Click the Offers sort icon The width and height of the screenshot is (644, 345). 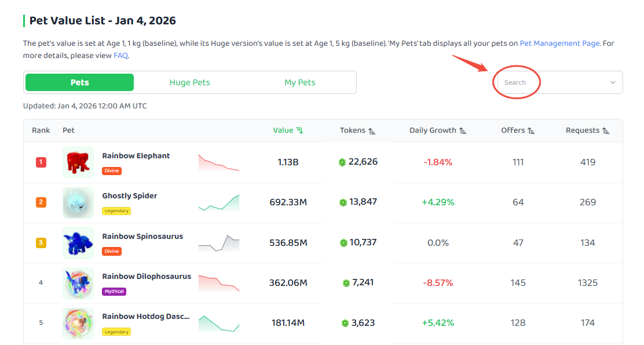pos(531,131)
